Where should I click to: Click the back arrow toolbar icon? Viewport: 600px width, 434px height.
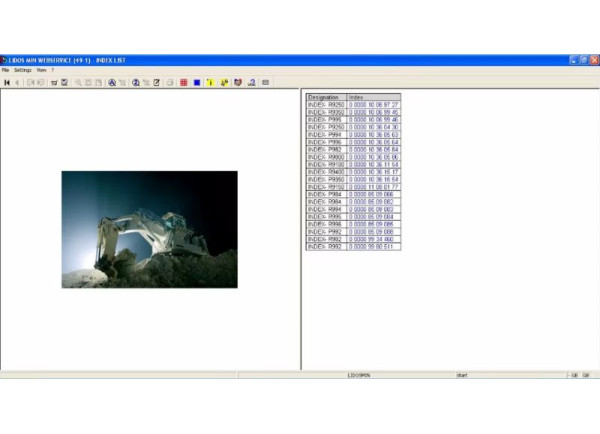(x=17, y=82)
